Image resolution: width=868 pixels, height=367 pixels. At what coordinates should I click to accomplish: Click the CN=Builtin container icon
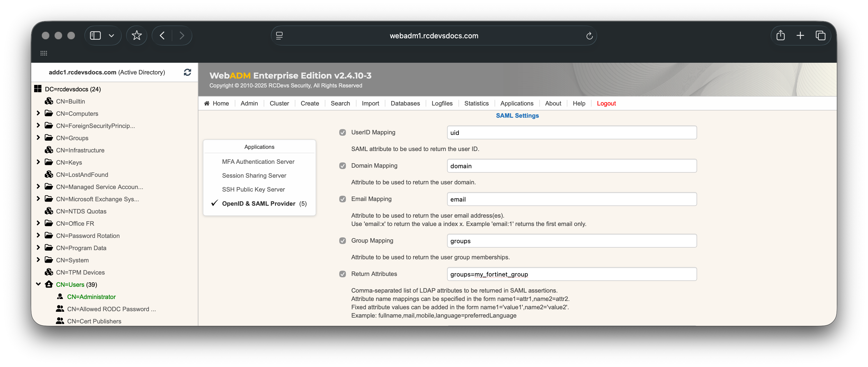click(49, 101)
